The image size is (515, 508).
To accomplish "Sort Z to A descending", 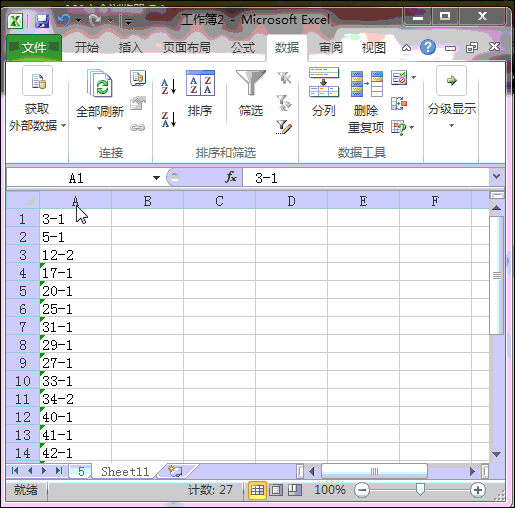I will click(168, 119).
